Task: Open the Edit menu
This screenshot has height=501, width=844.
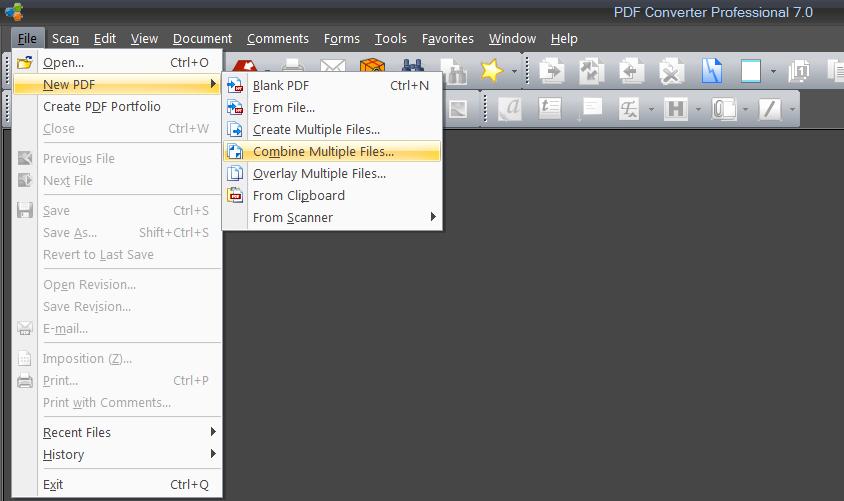Action: 104,39
